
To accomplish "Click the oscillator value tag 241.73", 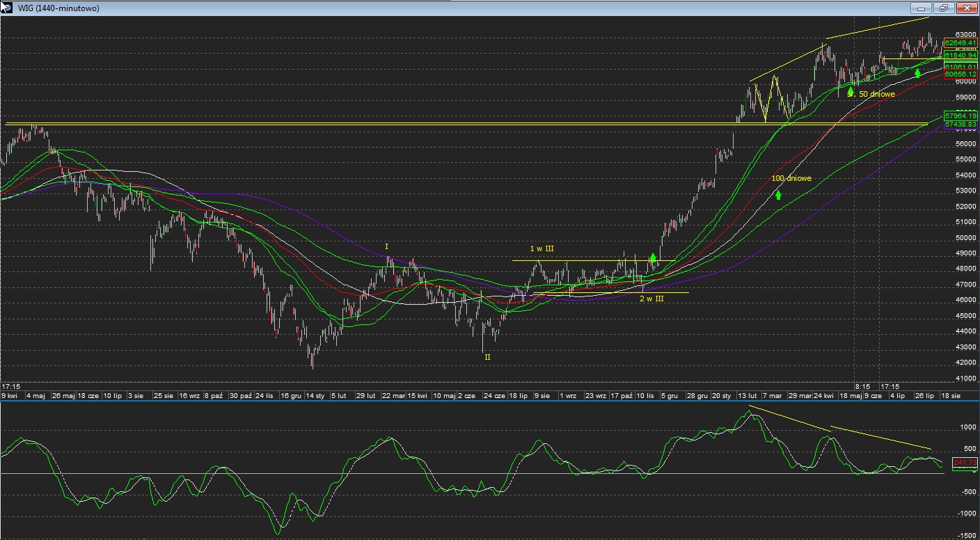I will pos(965,463).
